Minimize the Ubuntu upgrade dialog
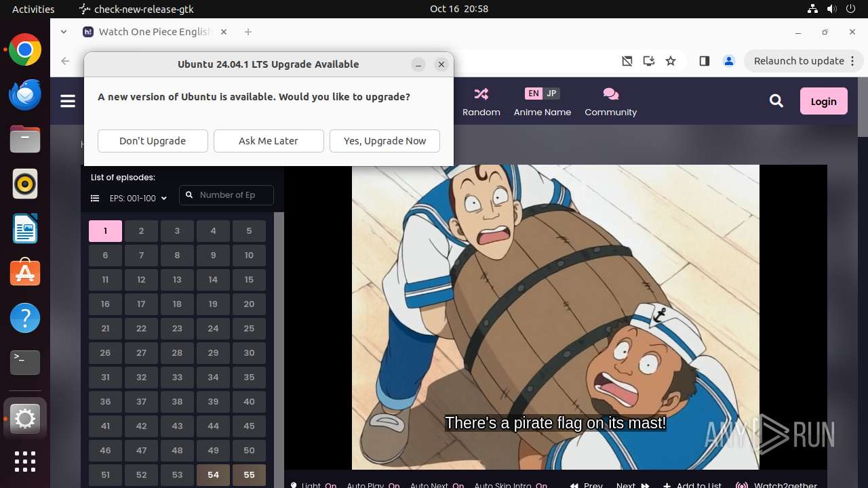 (x=418, y=64)
